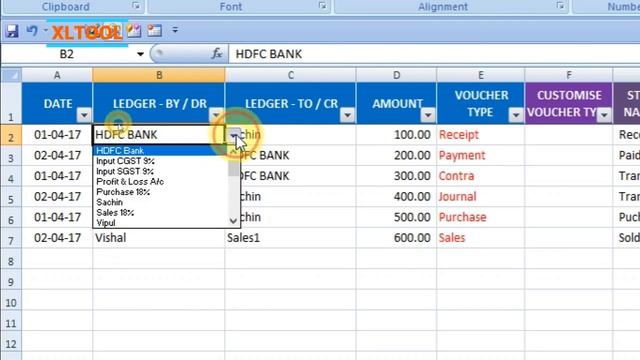Click the dropdown list scrollbar thumb
The width and height of the screenshot is (640, 360).
233,167
